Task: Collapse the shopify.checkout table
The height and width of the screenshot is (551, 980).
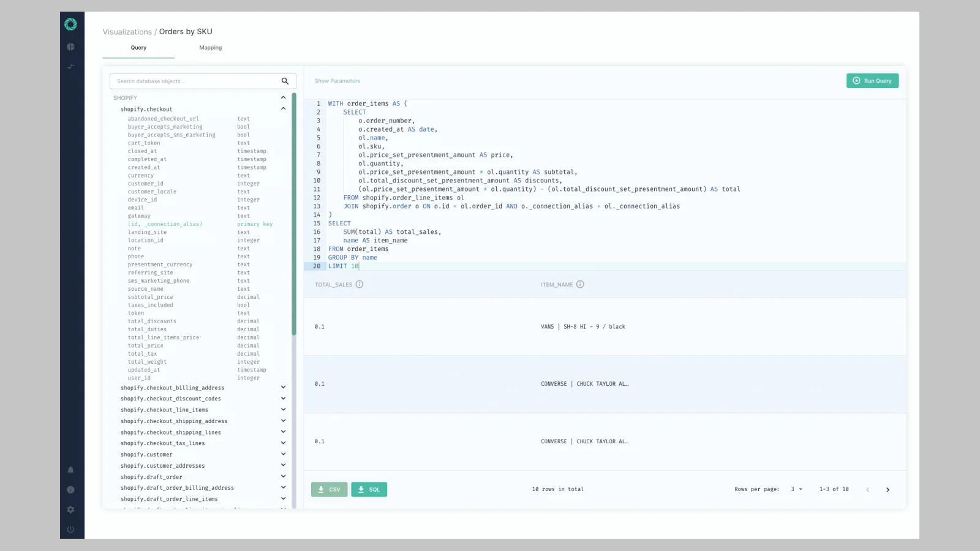Action: click(283, 109)
